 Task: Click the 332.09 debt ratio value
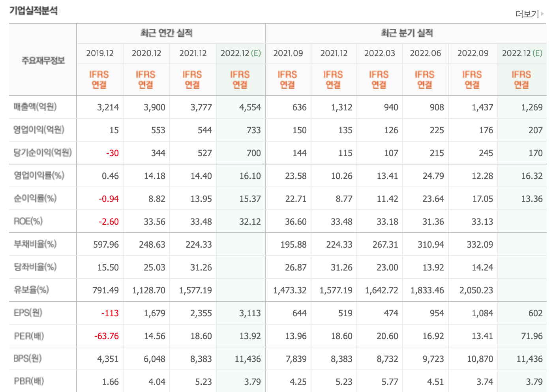[480, 245]
